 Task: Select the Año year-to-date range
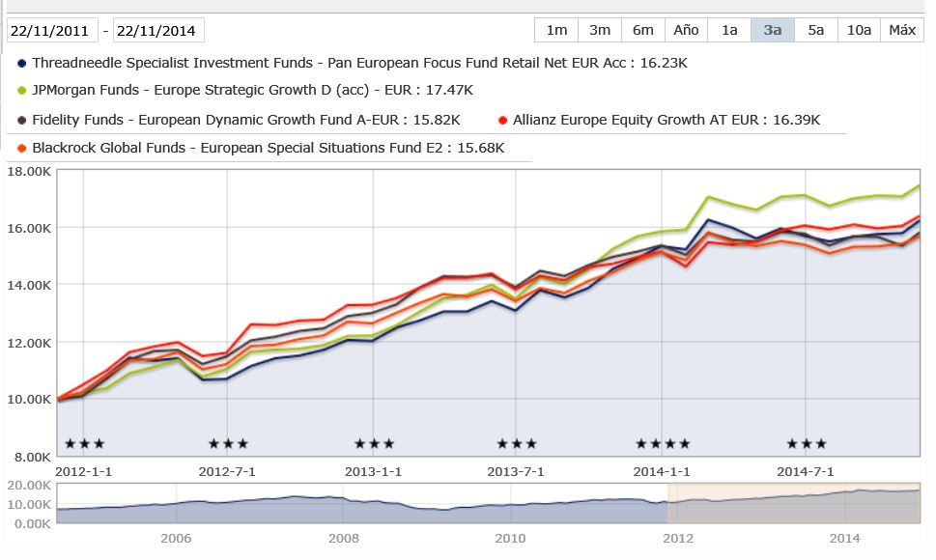[686, 30]
